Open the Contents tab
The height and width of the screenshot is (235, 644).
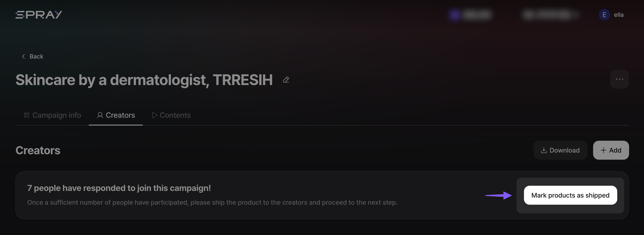[171, 115]
